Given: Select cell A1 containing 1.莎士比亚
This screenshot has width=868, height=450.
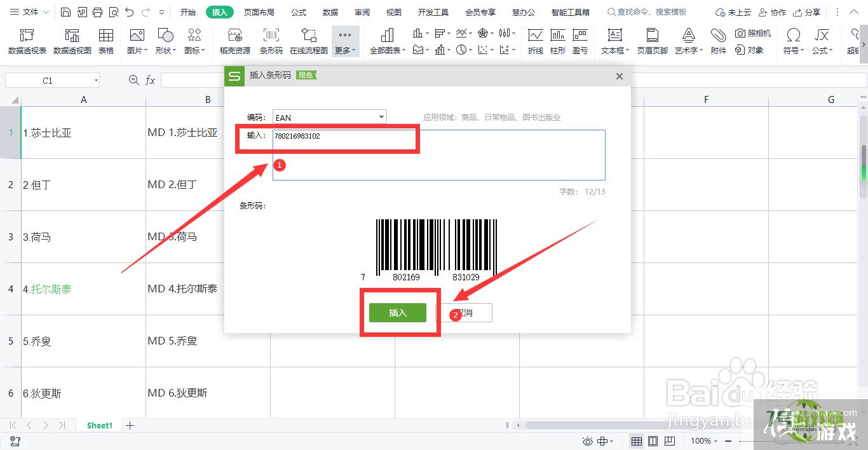Looking at the screenshot, I should 84,133.
